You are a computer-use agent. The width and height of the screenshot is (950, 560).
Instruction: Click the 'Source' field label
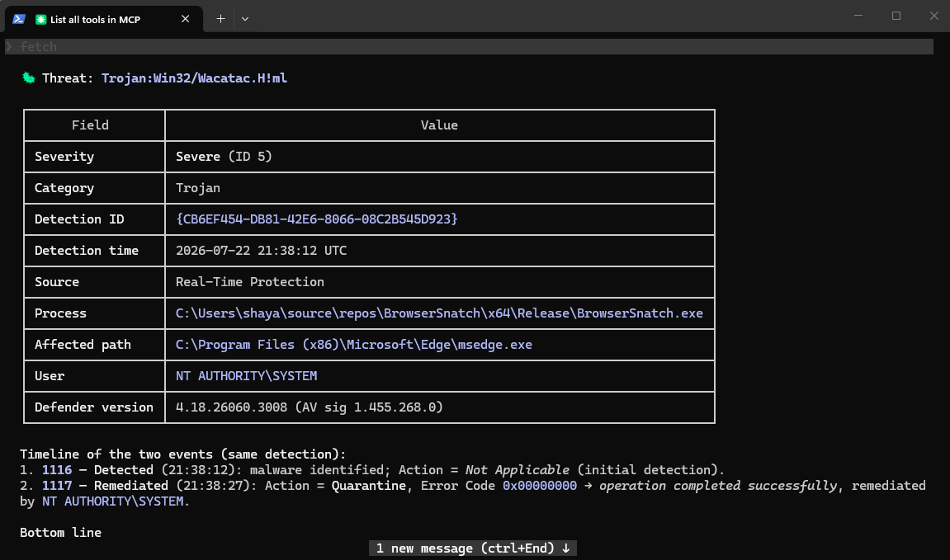[57, 282]
